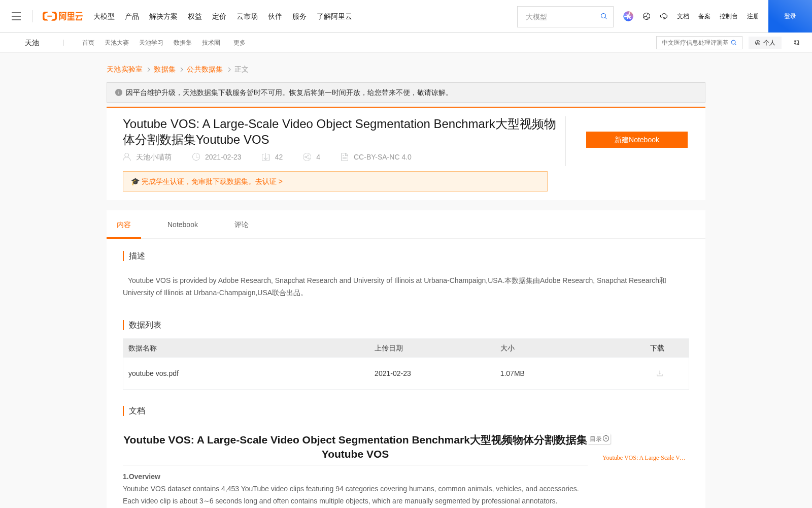Switch to the 评论 tab
Viewport: 812px width, 508px height.
pyautogui.click(x=242, y=225)
